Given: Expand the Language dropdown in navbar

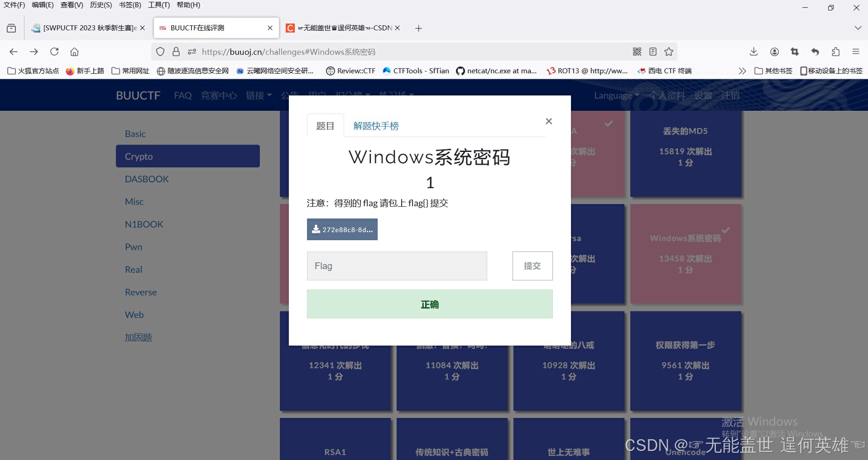Looking at the screenshot, I should (616, 95).
